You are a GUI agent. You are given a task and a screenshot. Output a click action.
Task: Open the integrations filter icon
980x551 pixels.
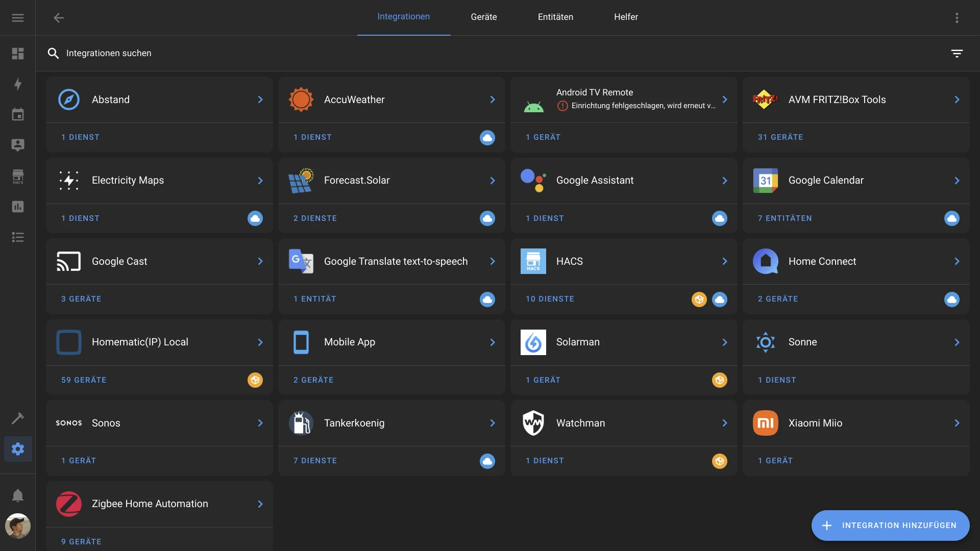pos(957,53)
